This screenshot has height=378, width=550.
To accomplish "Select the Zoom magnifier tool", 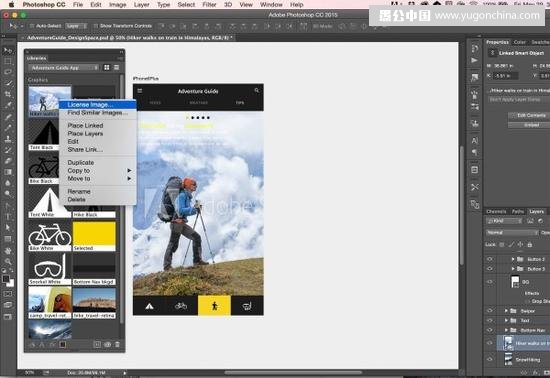I will click(8, 261).
